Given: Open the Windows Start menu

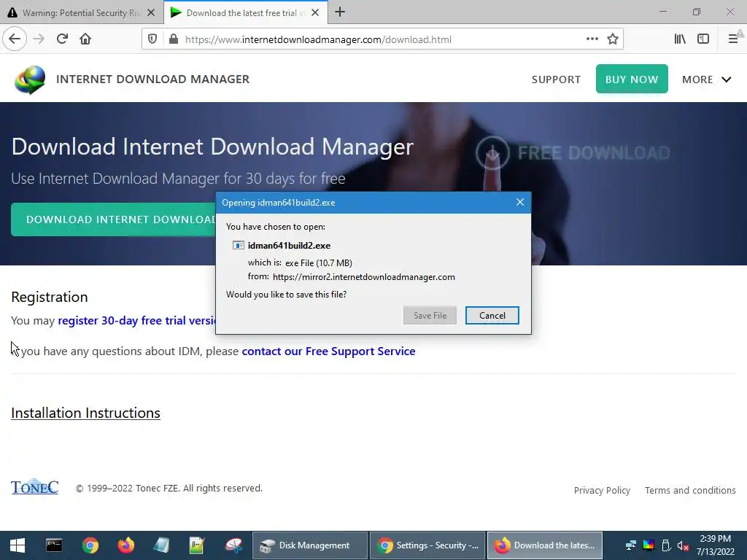Looking at the screenshot, I should pyautogui.click(x=18, y=545).
